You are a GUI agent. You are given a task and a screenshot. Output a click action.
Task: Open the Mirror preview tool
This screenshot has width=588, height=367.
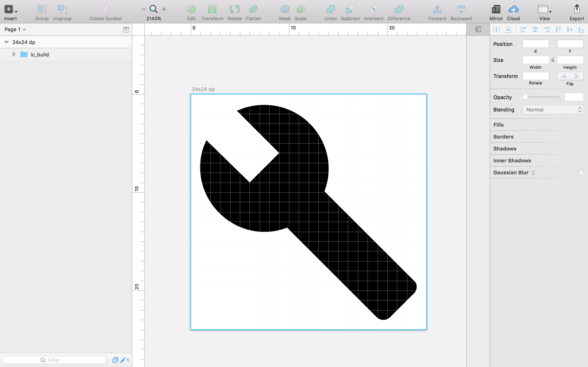tap(496, 12)
